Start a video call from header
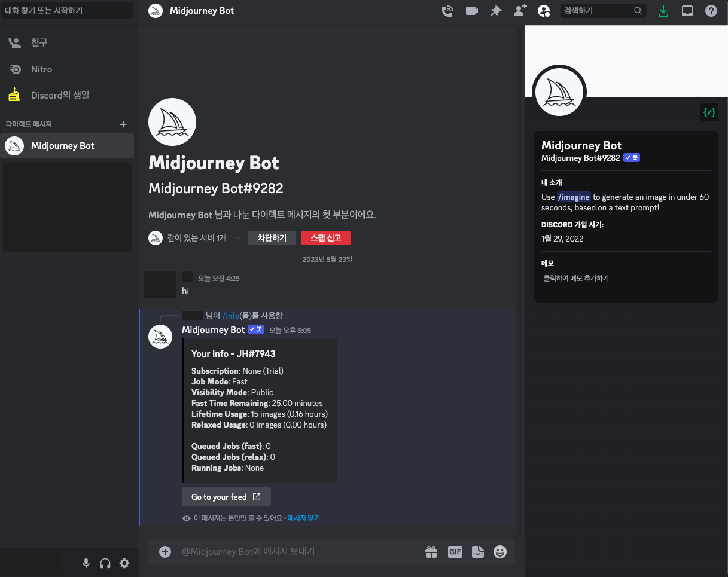 point(472,11)
